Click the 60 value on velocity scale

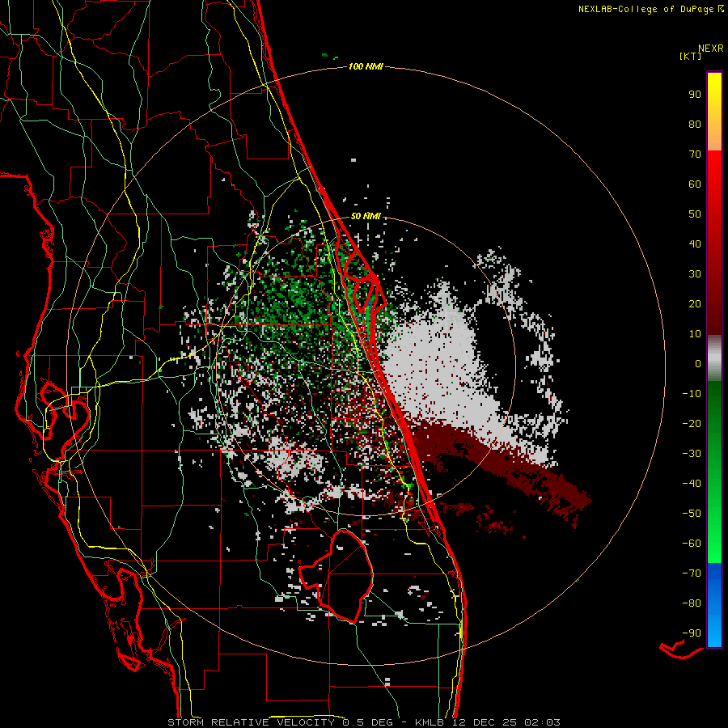point(695,184)
